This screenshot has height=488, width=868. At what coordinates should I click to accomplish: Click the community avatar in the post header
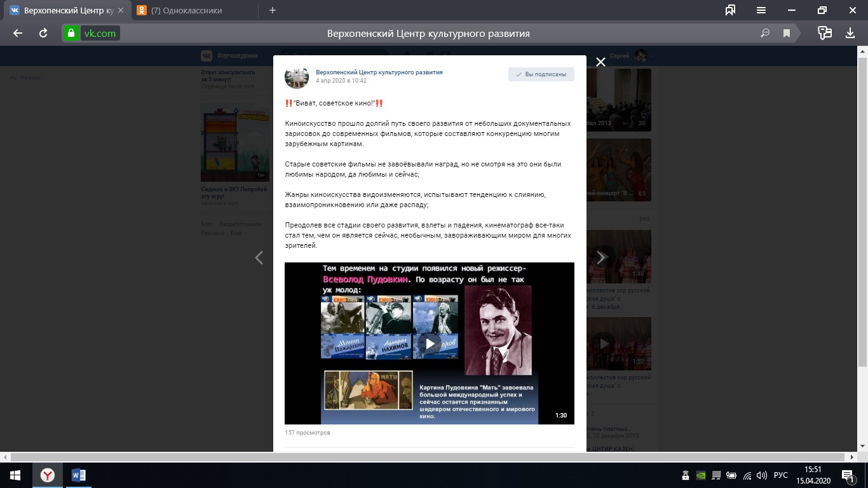tap(297, 77)
